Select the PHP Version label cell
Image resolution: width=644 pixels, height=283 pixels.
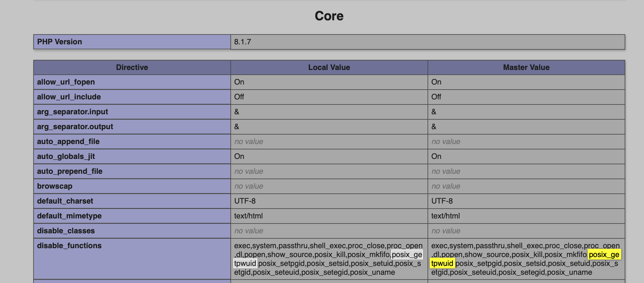132,42
